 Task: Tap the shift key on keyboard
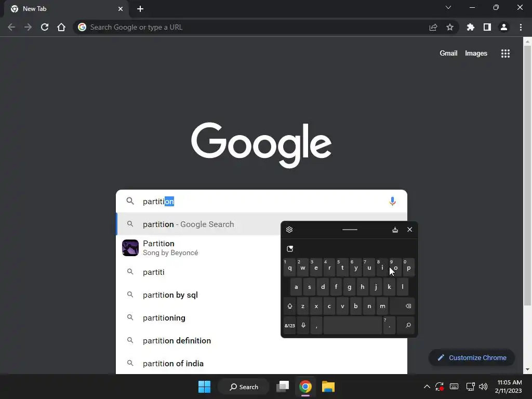[289, 306]
